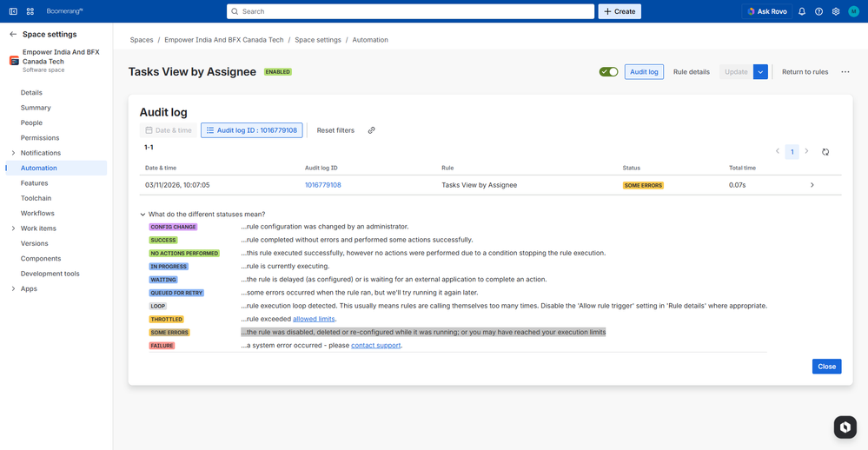Go to next audit log page
The height and width of the screenshot is (450, 868).
pyautogui.click(x=806, y=151)
